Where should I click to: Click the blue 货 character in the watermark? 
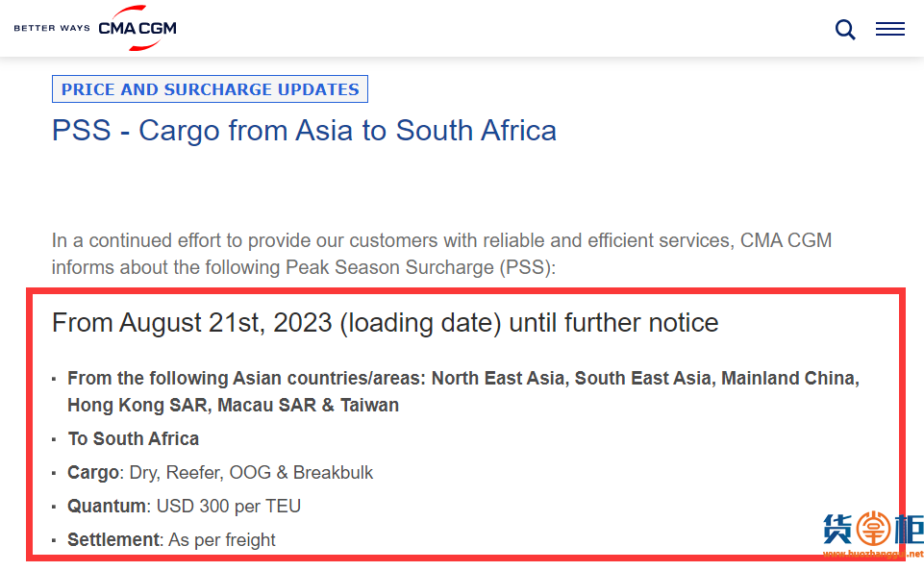(x=838, y=529)
